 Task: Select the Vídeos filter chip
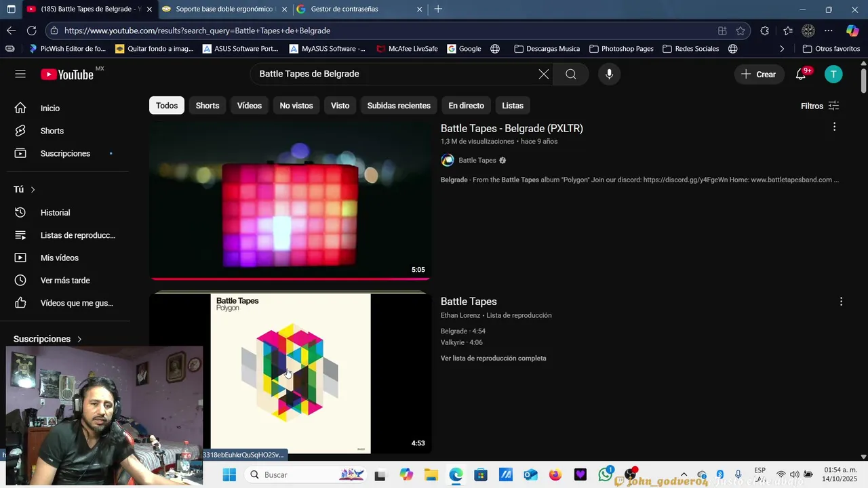tap(250, 106)
